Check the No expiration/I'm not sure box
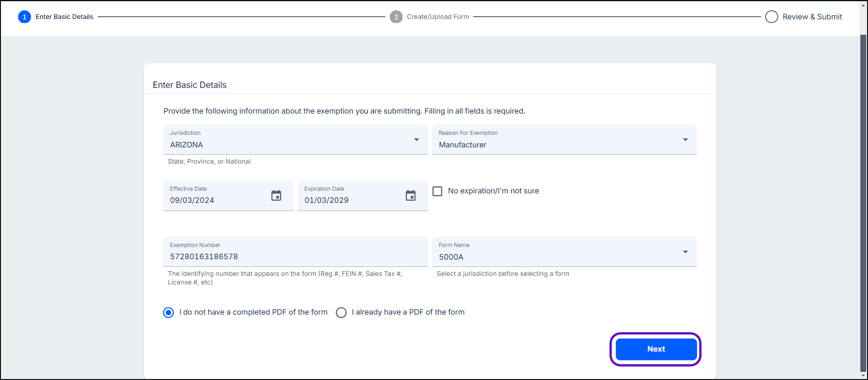868x380 pixels. [x=437, y=191]
